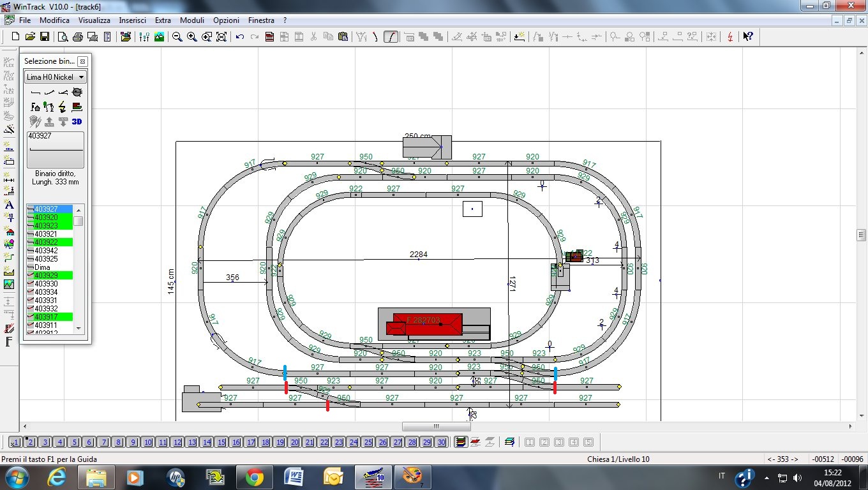The image size is (868, 490).
Task: Toggle layer 1 button
Action: [16, 442]
